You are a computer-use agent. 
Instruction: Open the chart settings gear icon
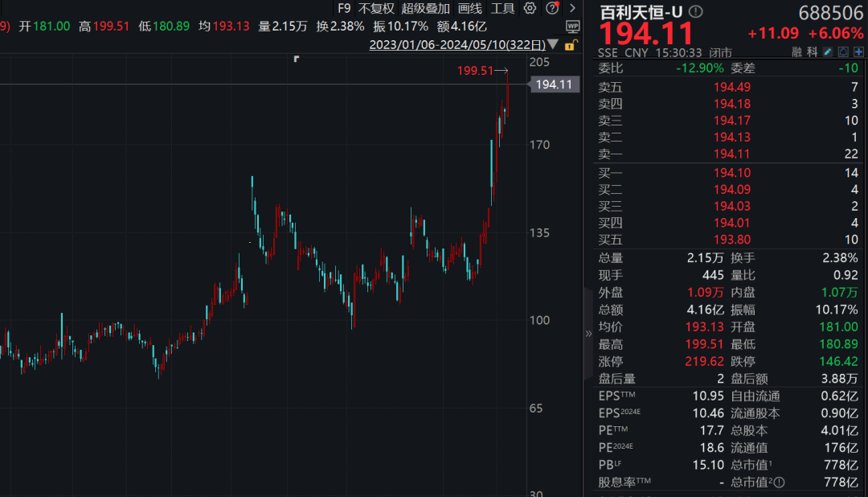[x=530, y=8]
